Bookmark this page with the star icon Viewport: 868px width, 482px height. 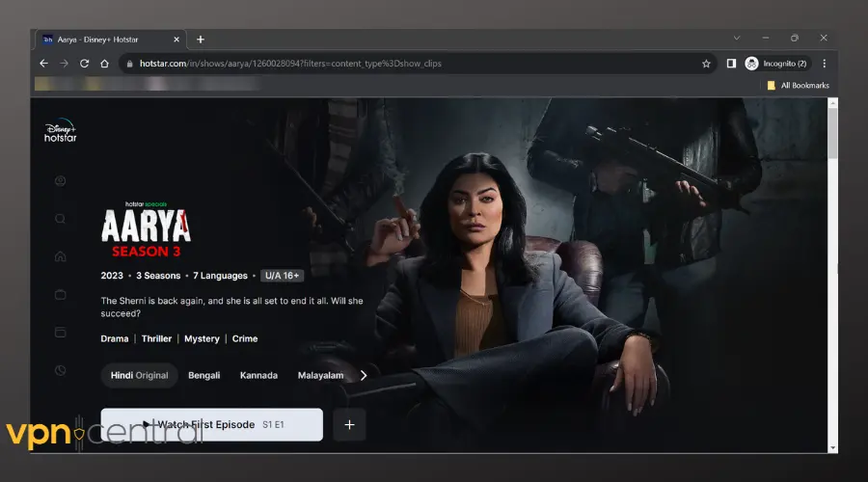pos(706,64)
